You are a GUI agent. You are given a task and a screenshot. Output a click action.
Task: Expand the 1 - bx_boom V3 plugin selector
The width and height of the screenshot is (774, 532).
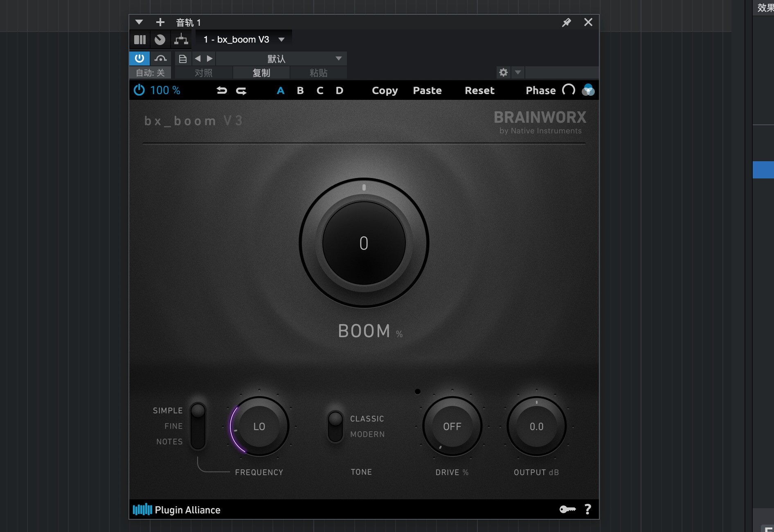point(244,40)
